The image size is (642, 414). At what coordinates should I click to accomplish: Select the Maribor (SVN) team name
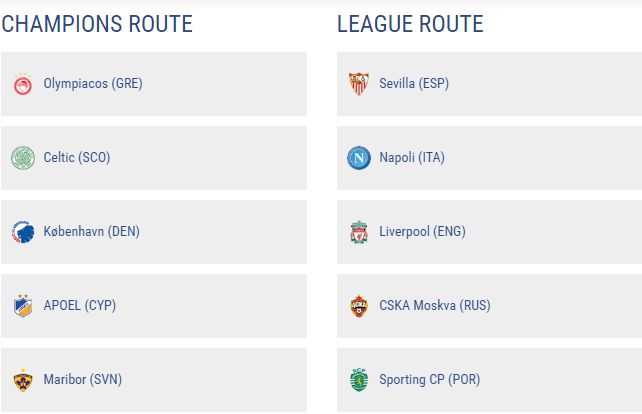pyautogui.click(x=82, y=380)
